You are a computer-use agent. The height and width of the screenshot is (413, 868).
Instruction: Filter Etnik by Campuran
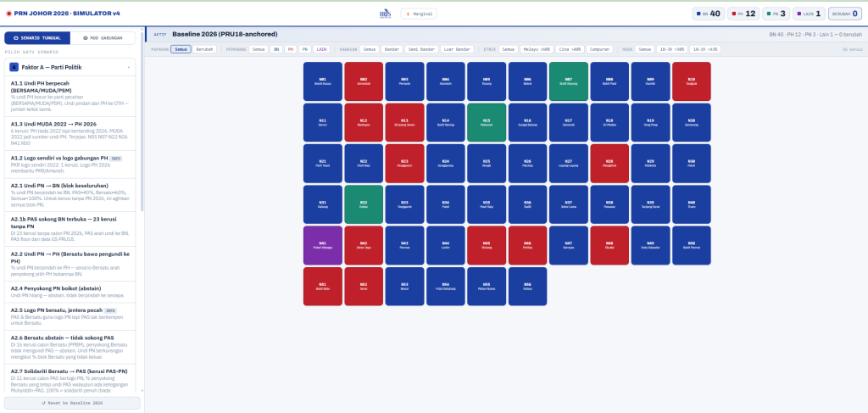pyautogui.click(x=599, y=49)
